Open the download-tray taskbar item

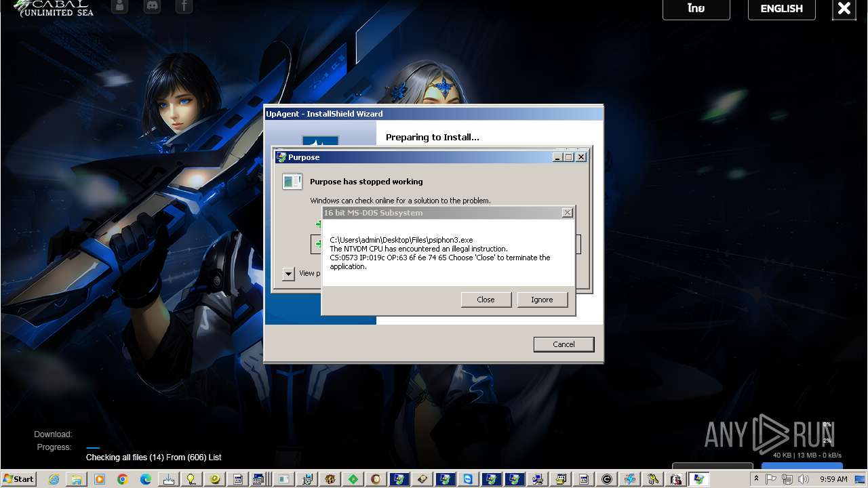coord(169,479)
